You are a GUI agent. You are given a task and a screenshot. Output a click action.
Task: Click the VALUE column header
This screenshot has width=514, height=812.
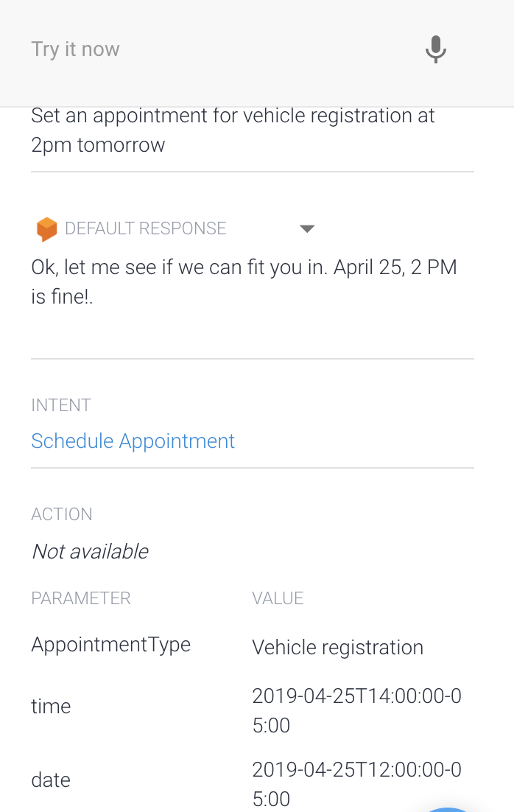[x=278, y=598]
